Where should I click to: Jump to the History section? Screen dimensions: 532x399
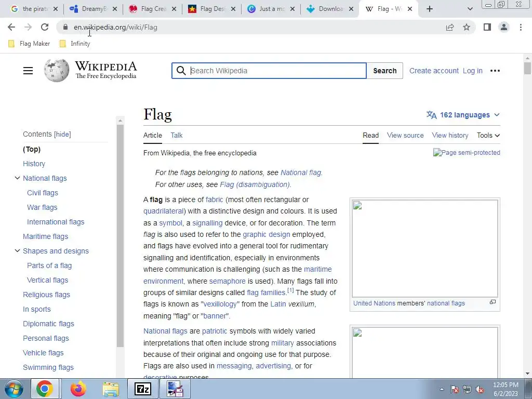(34, 164)
